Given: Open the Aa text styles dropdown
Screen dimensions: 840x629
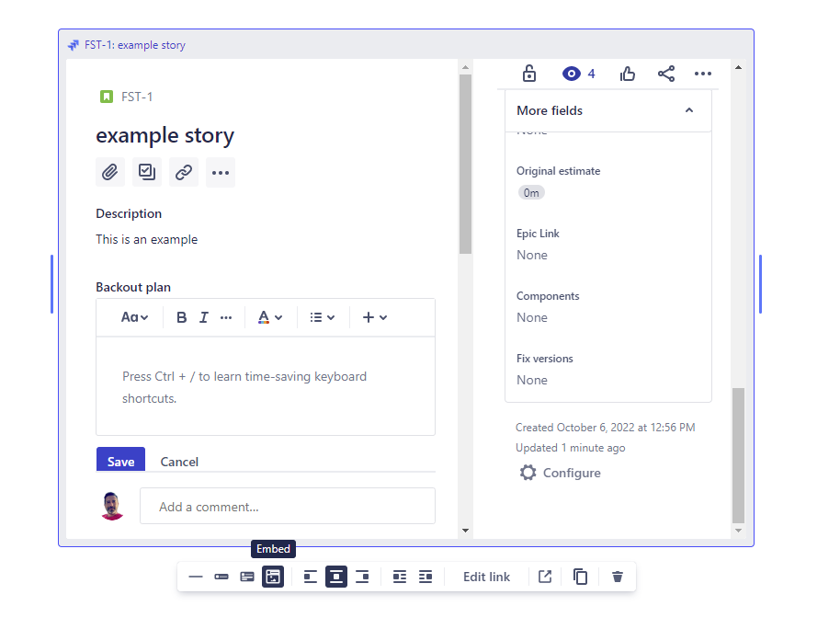Looking at the screenshot, I should (x=134, y=317).
